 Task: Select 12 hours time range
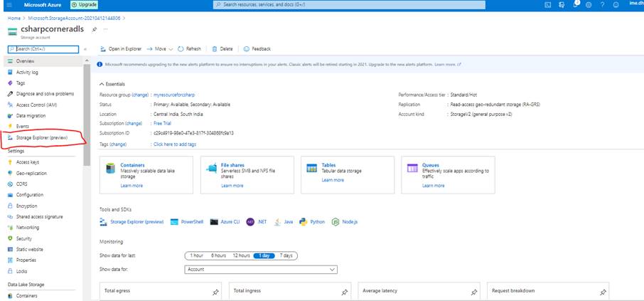click(241, 255)
